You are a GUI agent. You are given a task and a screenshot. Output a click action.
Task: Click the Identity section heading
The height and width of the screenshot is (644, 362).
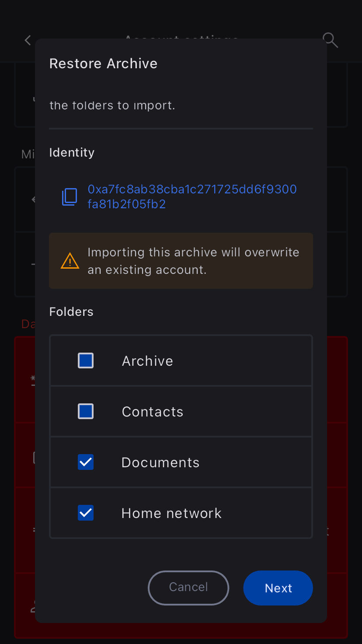tap(72, 152)
